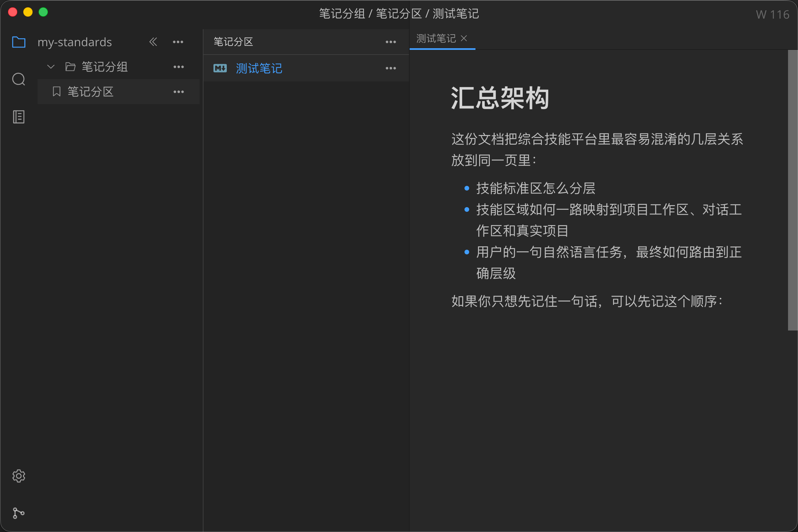Click the my-standards notebook name
The image size is (798, 532).
[74, 42]
